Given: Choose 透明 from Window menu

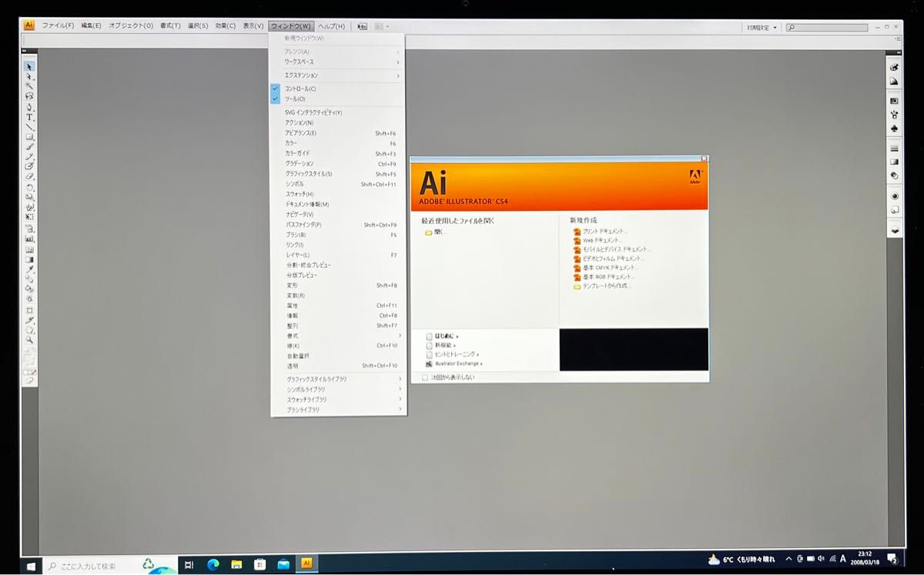Looking at the screenshot, I should [338, 366].
